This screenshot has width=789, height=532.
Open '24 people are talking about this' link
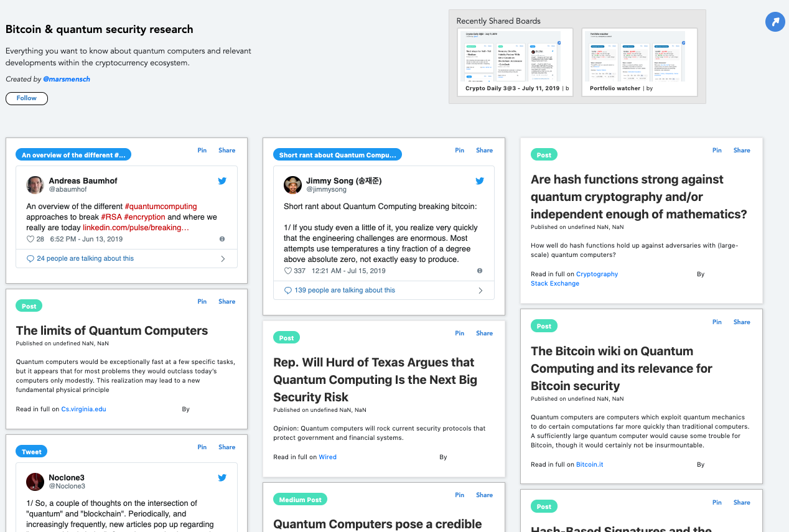pyautogui.click(x=85, y=259)
